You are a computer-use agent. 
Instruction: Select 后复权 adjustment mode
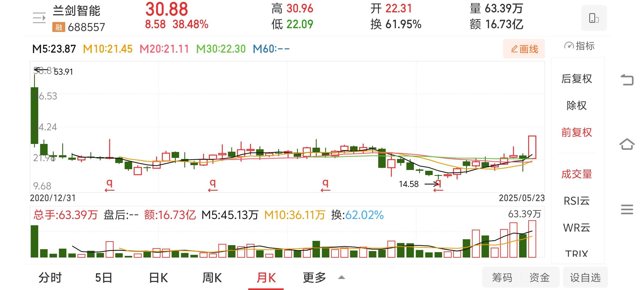(577, 79)
